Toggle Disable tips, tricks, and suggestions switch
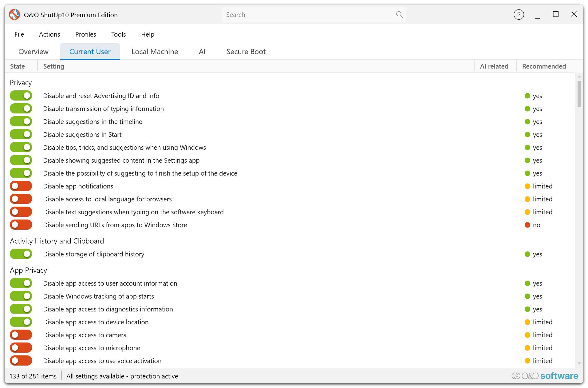This screenshot has height=388, width=588. (x=21, y=147)
